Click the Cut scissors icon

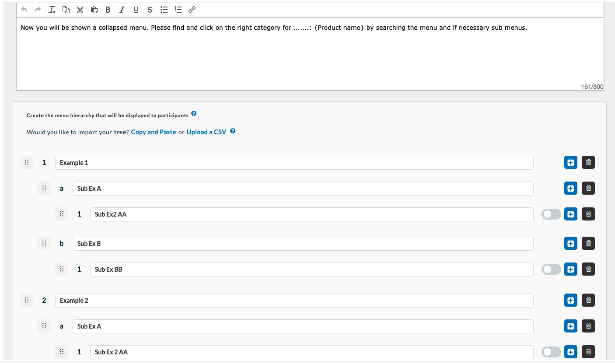80,10
